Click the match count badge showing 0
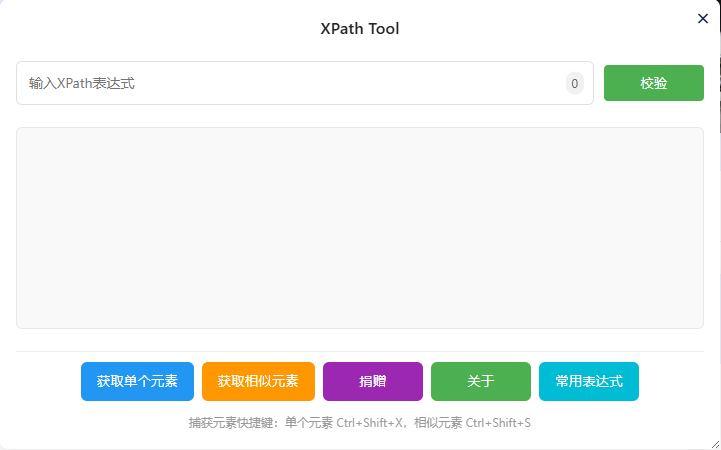This screenshot has height=450, width=721. coord(574,84)
